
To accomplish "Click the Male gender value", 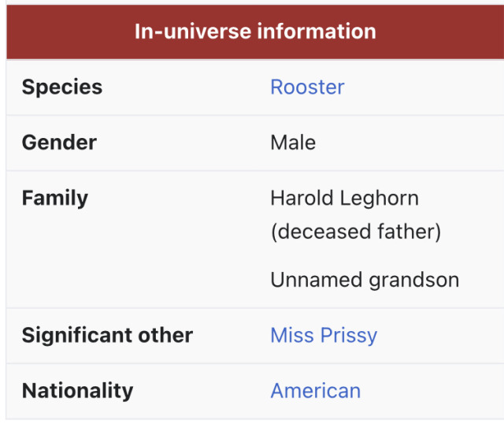I will [x=293, y=143].
